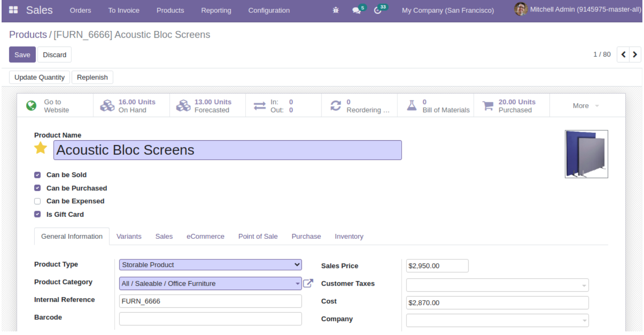Image resolution: width=644 pixels, height=335 pixels.
Task: Open the activities clock icon
Action: point(378,10)
